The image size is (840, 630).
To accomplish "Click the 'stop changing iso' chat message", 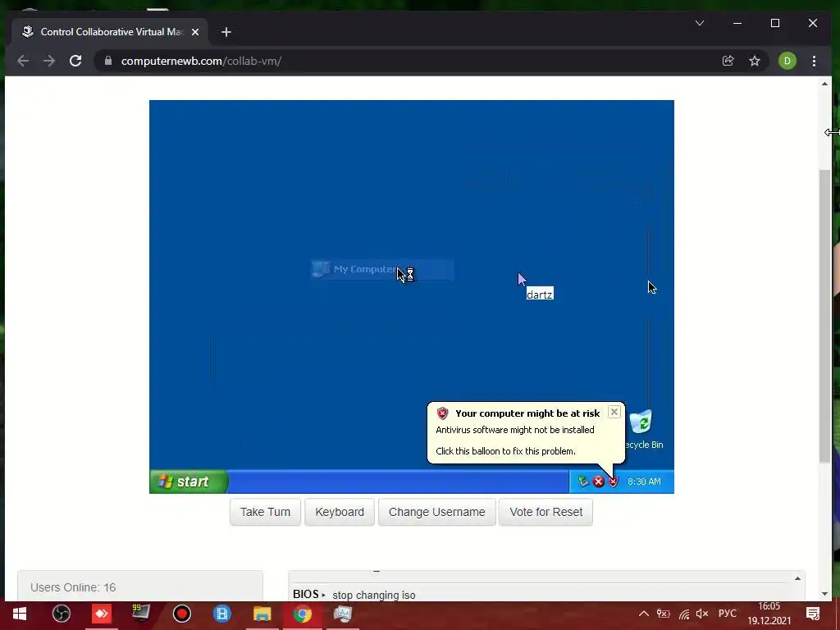I will click(374, 595).
